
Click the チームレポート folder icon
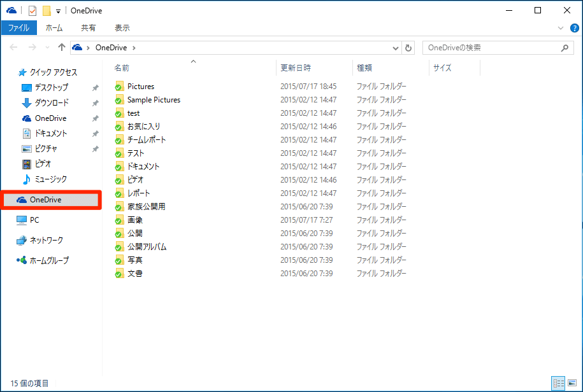119,140
